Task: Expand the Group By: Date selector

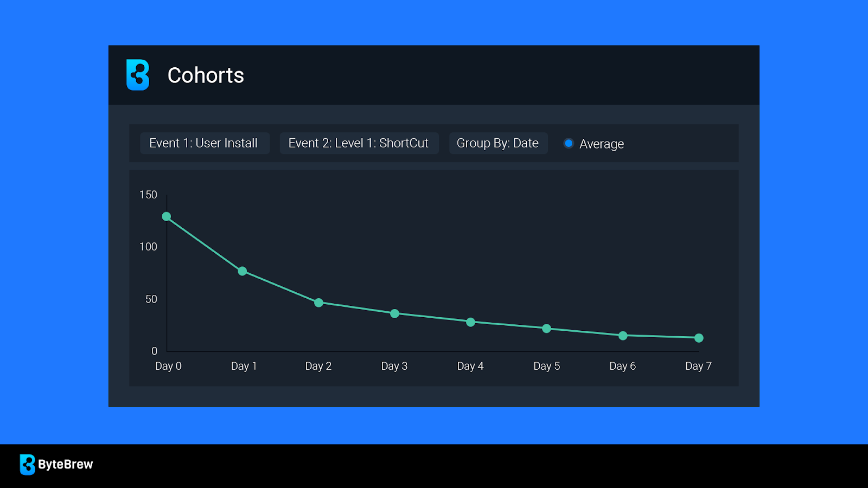Action: coord(497,143)
